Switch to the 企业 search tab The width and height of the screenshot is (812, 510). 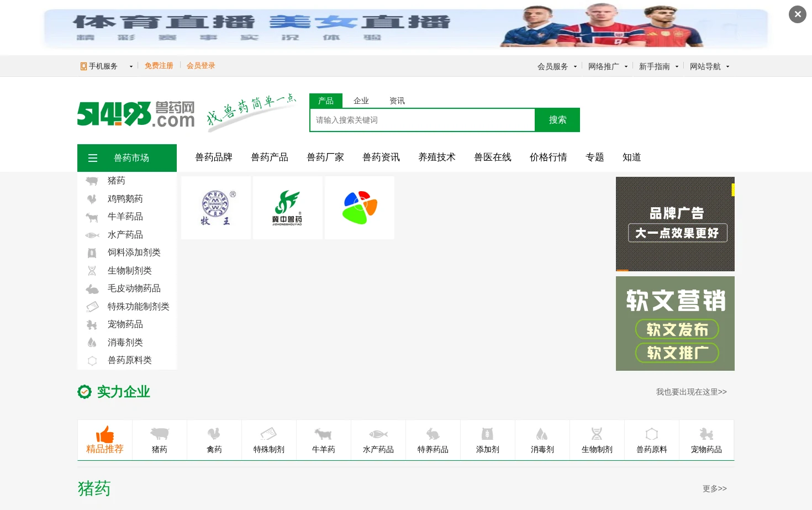click(361, 101)
